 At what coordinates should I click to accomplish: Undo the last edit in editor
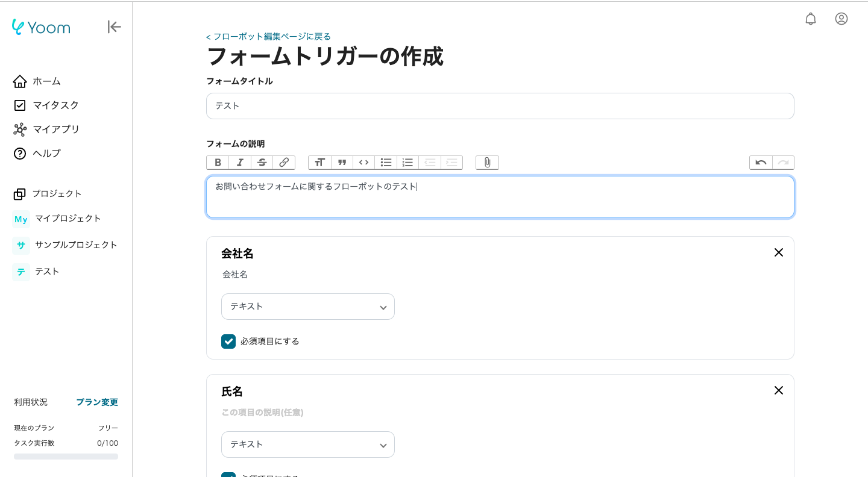[761, 163]
